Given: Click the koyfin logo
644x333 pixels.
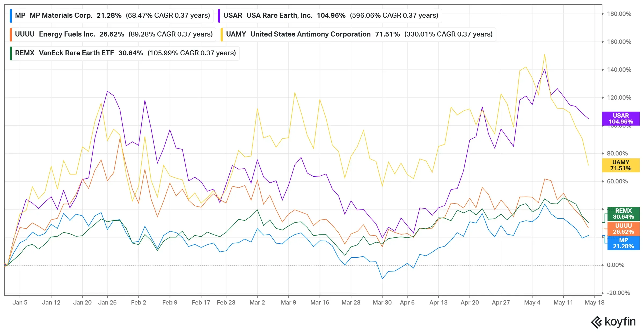Looking at the screenshot, I should click(613, 322).
